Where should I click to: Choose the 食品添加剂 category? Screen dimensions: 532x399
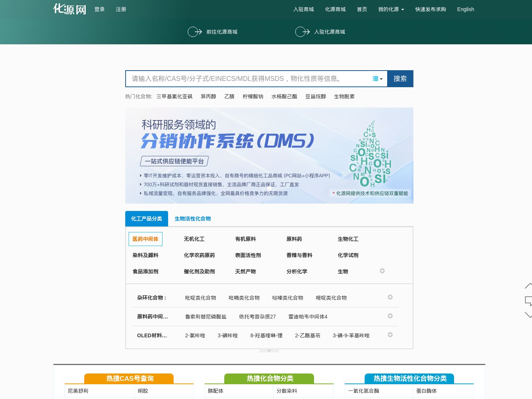coord(146,272)
